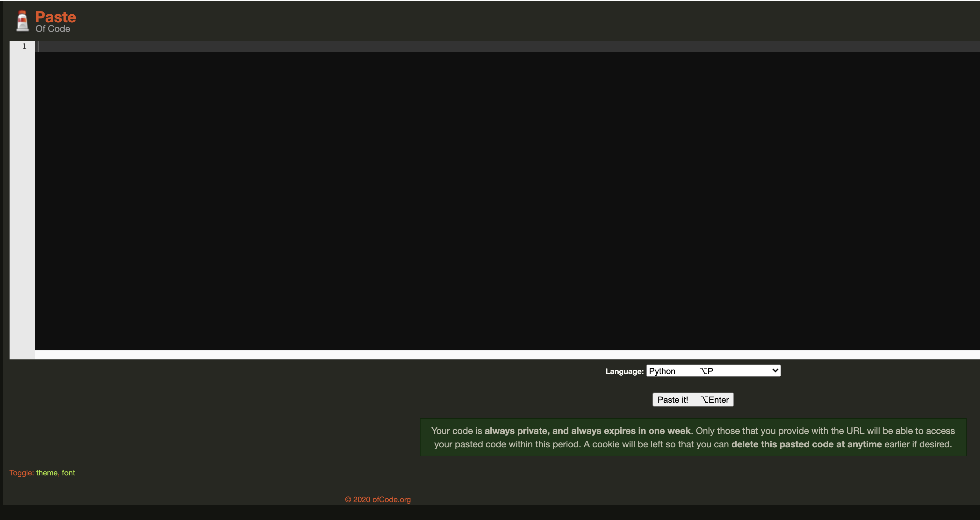
Task: Click the ⌥P shortcut hint in the Language selector
Action: (x=706, y=371)
